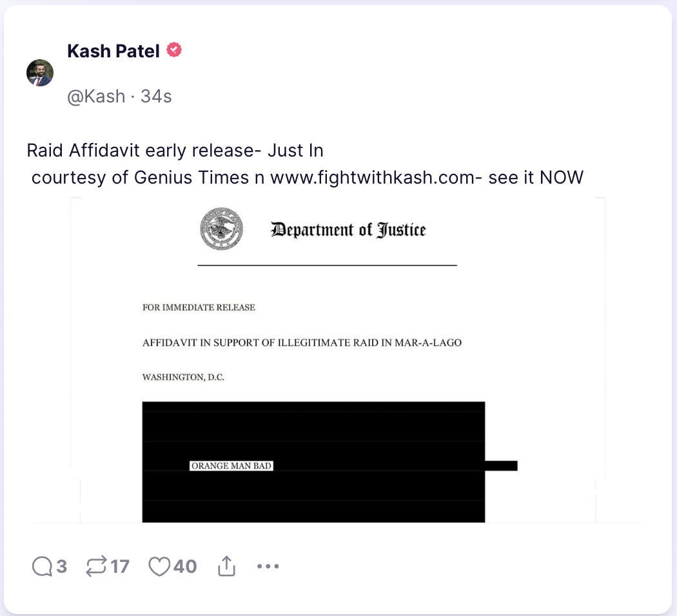The width and height of the screenshot is (677, 616).
Task: Click the verified checkmark badge
Action: (x=173, y=50)
